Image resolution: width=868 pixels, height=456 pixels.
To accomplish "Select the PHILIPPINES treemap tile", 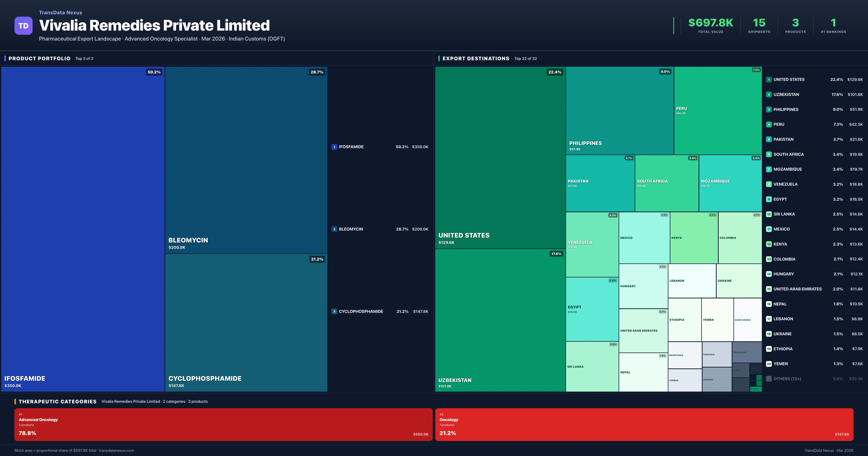I will (619, 111).
